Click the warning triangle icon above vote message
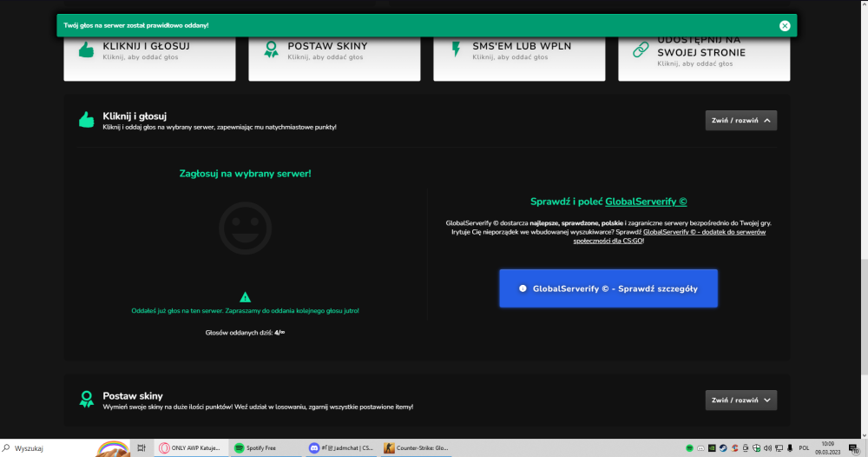This screenshot has height=457, width=868. (246, 297)
